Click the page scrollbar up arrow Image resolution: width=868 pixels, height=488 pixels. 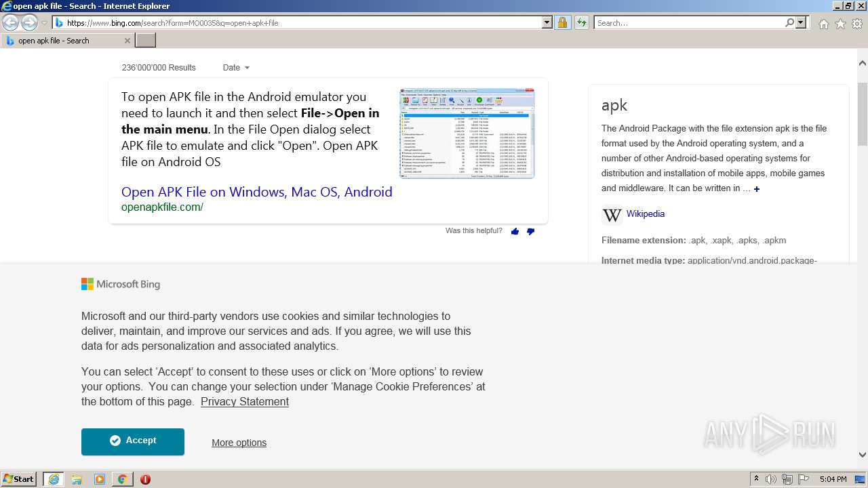pos(862,63)
